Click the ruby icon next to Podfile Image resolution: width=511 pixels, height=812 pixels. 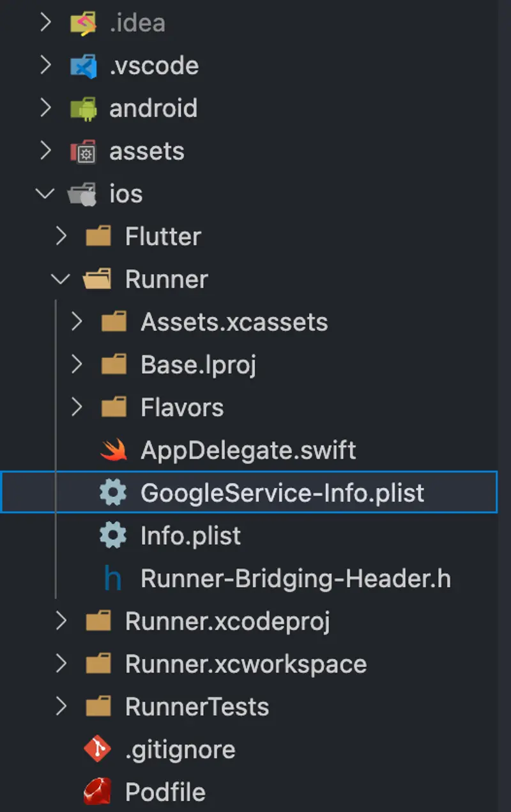[98, 792]
